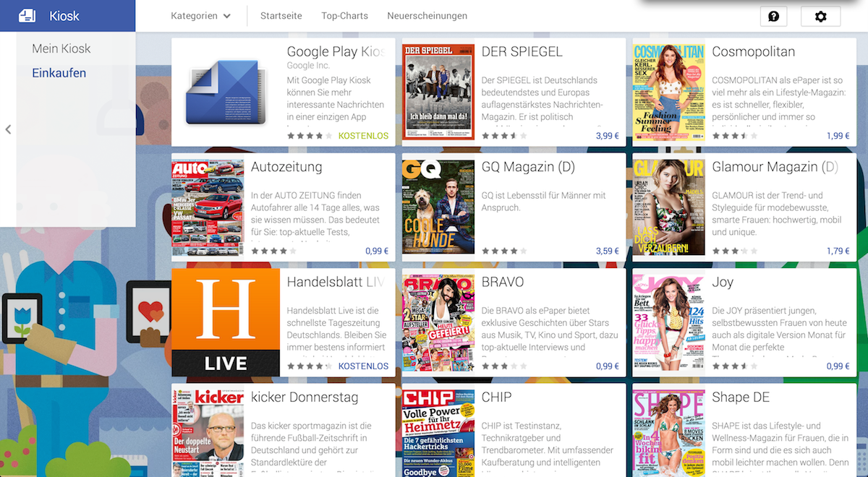Click the star rating on BRAVO card
The height and width of the screenshot is (477, 868).
click(x=504, y=366)
